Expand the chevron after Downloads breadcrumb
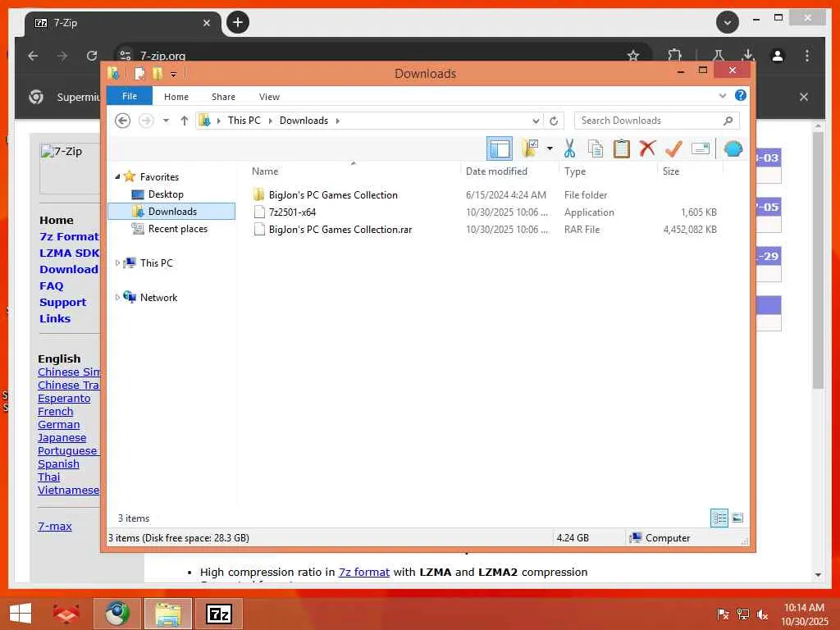840x630 pixels. pos(337,121)
